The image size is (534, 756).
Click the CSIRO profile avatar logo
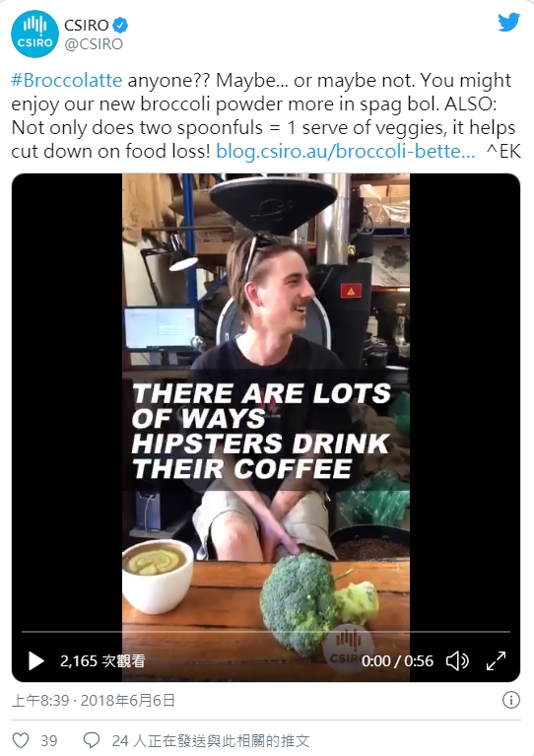click(x=34, y=34)
